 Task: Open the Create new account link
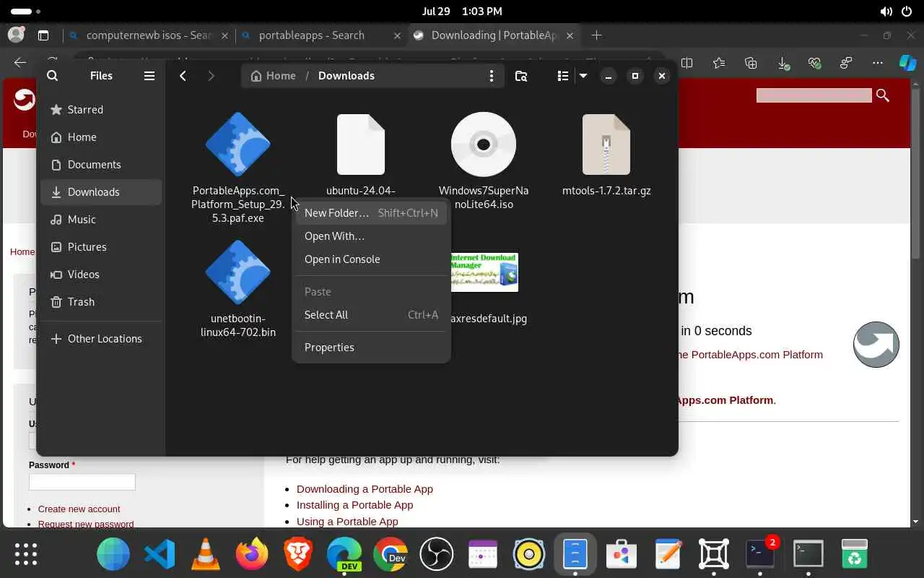click(x=79, y=509)
